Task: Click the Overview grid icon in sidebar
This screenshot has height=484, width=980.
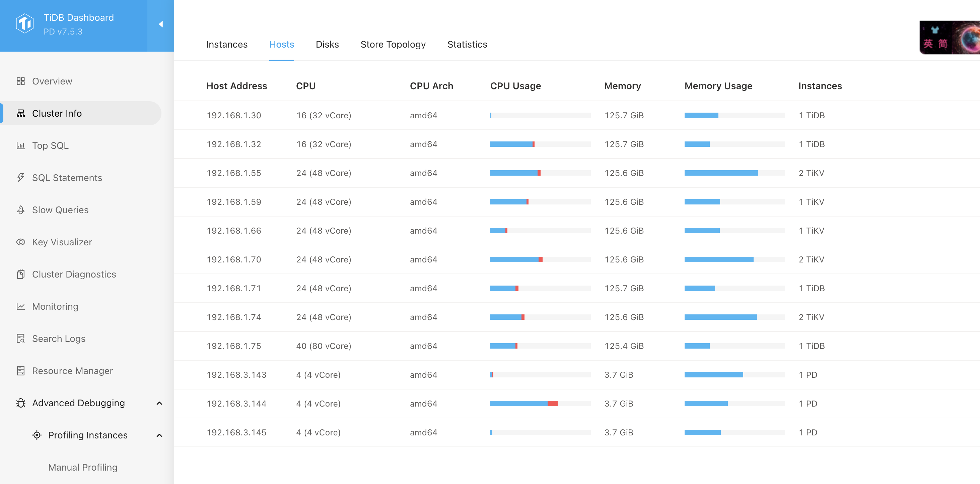Action: point(20,81)
